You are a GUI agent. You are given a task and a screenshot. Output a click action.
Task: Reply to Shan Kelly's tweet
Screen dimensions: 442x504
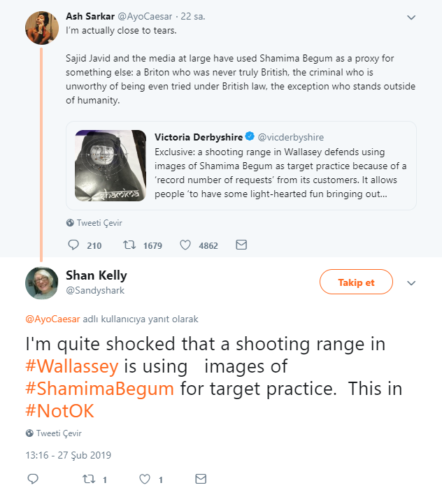(33, 479)
